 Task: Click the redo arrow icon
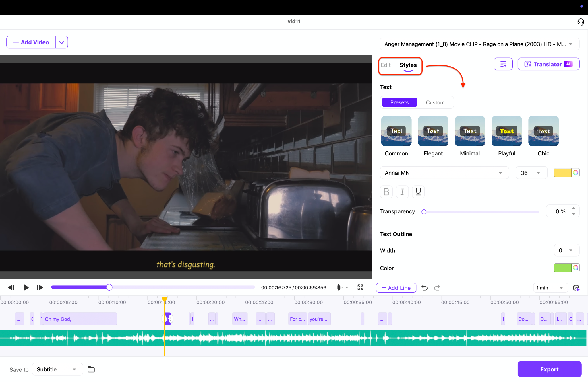[437, 288]
